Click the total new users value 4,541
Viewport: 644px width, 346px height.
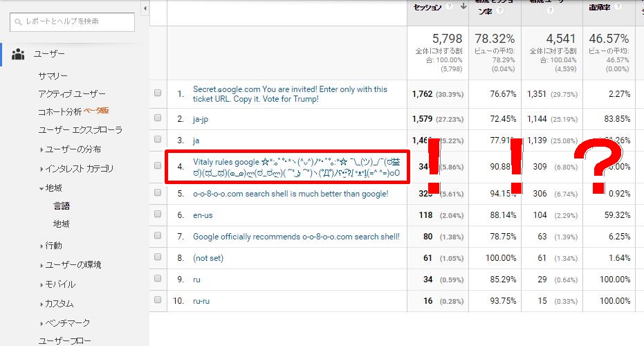click(x=560, y=39)
